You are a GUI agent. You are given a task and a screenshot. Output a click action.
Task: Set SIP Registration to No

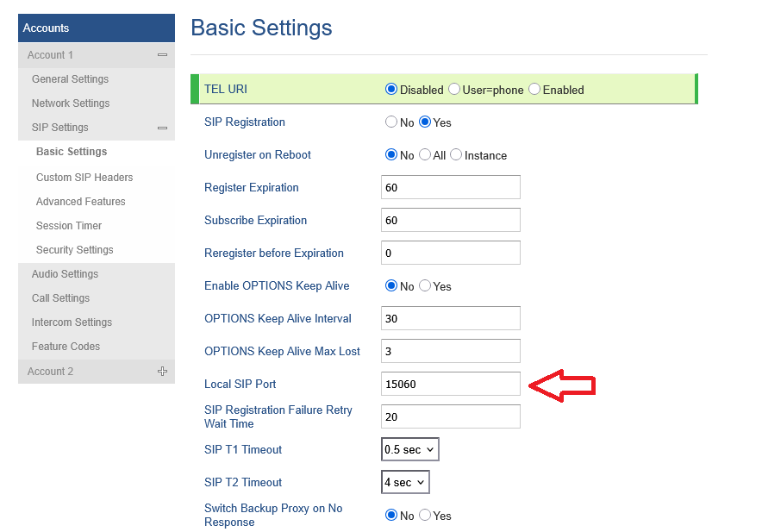coord(391,122)
